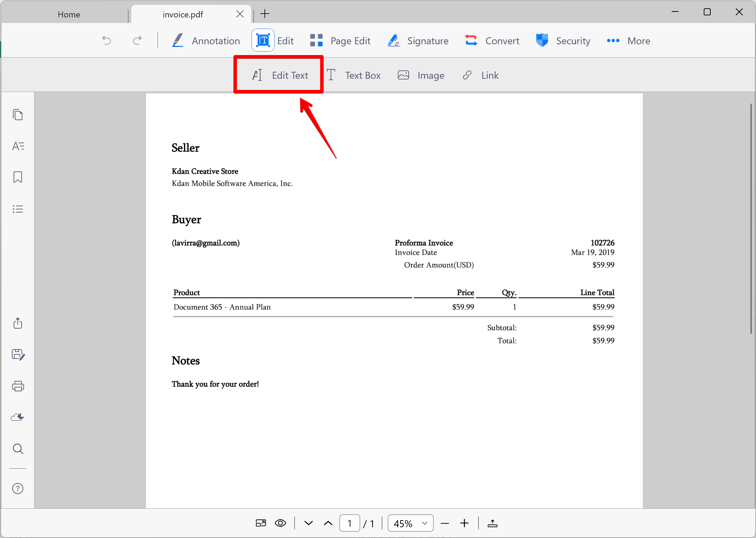Click the undo arrow
The width and height of the screenshot is (756, 538).
click(x=106, y=41)
